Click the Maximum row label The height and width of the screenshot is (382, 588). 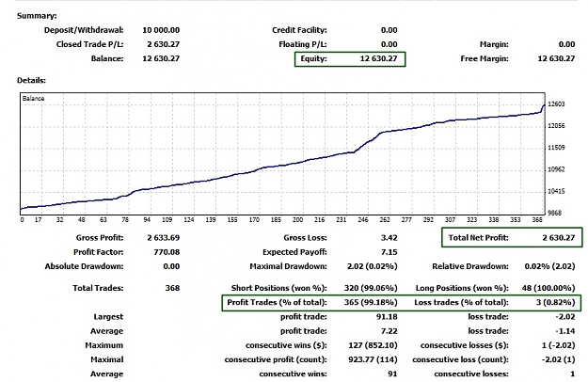(103, 345)
